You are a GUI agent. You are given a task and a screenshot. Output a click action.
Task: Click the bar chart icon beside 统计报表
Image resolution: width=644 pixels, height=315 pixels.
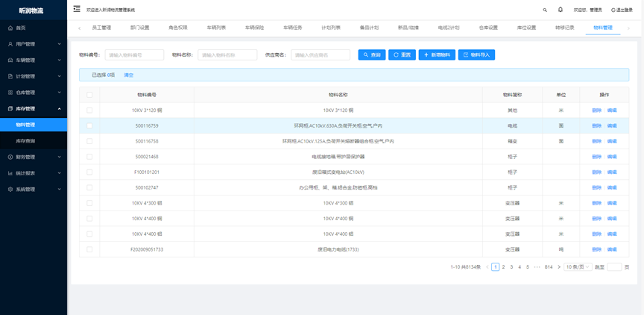10,173
